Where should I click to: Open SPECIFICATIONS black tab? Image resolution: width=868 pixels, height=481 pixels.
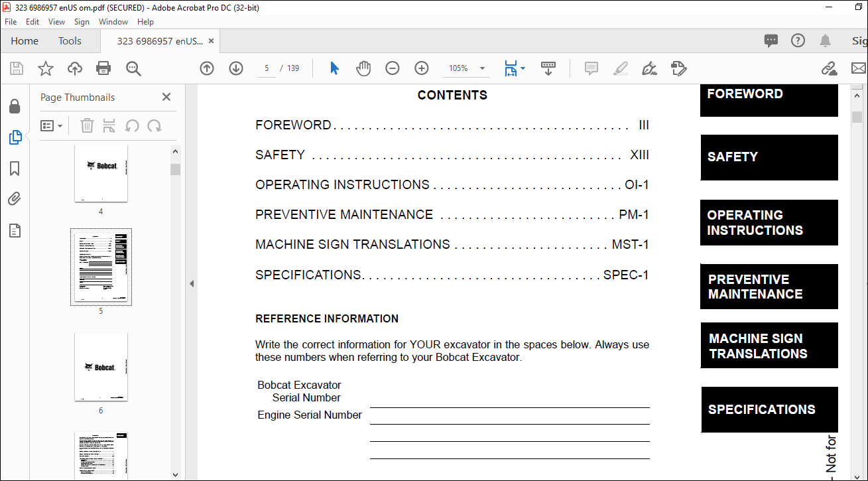tap(769, 410)
